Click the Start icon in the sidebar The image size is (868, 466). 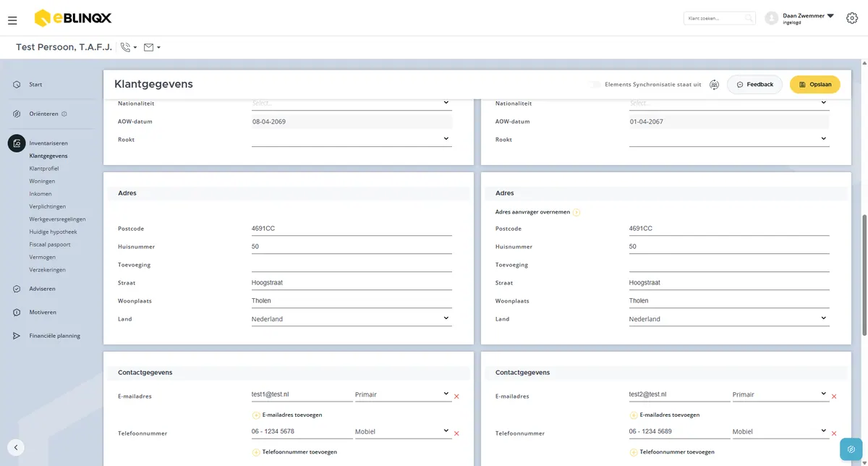tap(17, 85)
